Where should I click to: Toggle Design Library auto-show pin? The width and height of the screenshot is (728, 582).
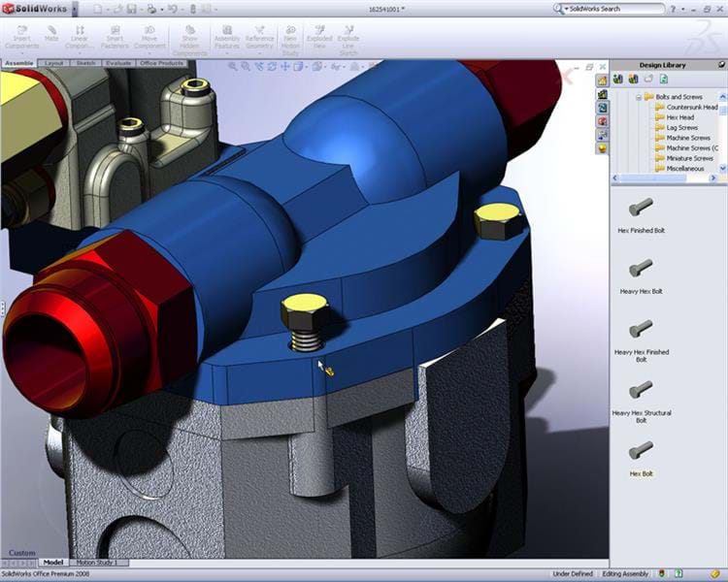[722, 65]
